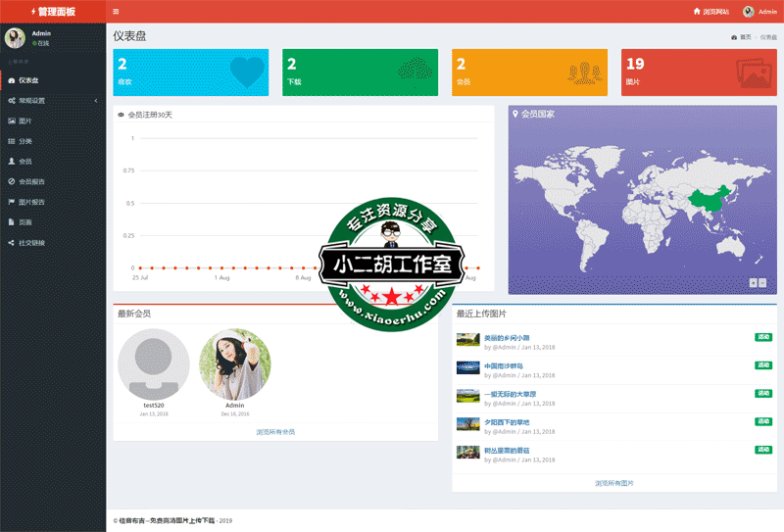The width and height of the screenshot is (784, 532).
Task: Click the heart icon on 喜欢 card
Action: tap(247, 72)
